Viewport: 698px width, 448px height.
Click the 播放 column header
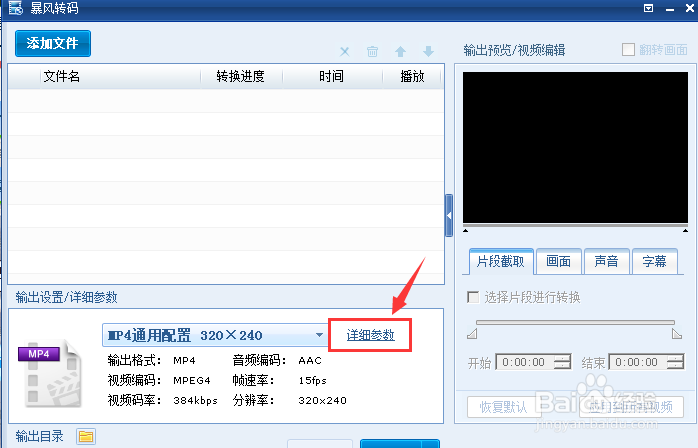pos(412,77)
